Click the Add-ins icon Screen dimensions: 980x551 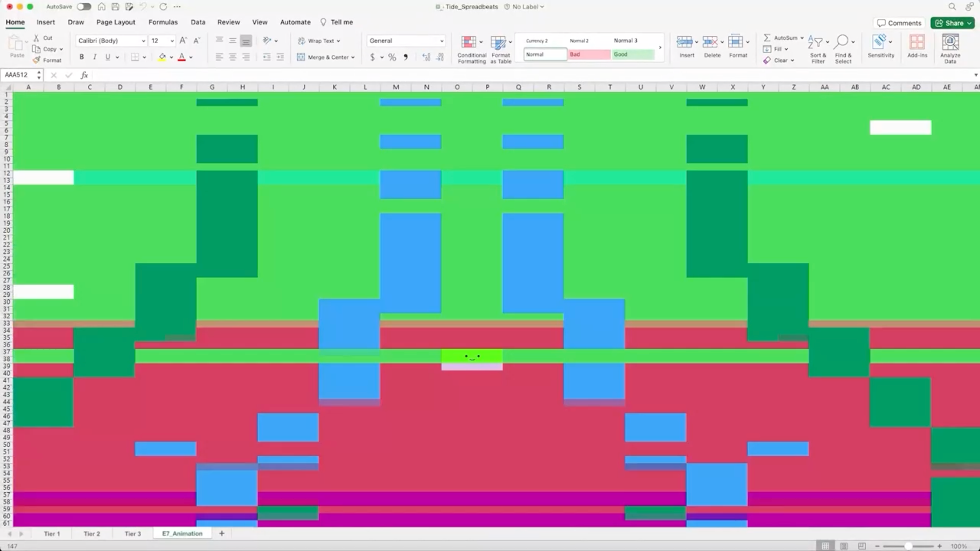pos(917,42)
